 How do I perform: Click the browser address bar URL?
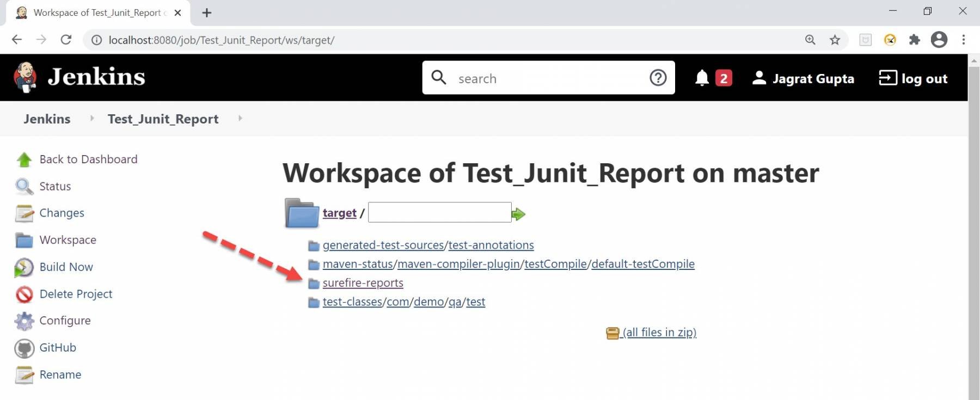(x=221, y=40)
